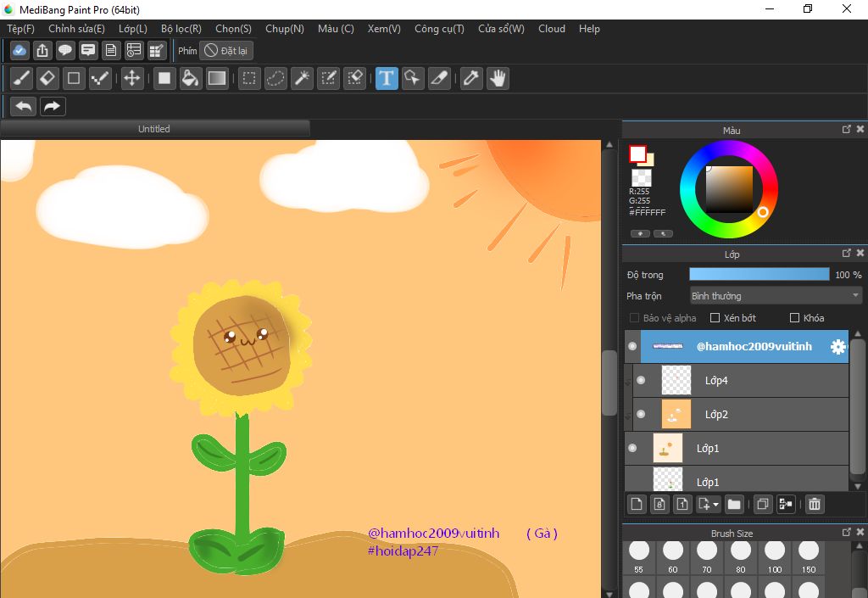Hide the @hamhoc2009vuitinh text layer
This screenshot has width=868, height=598.
[632, 346]
